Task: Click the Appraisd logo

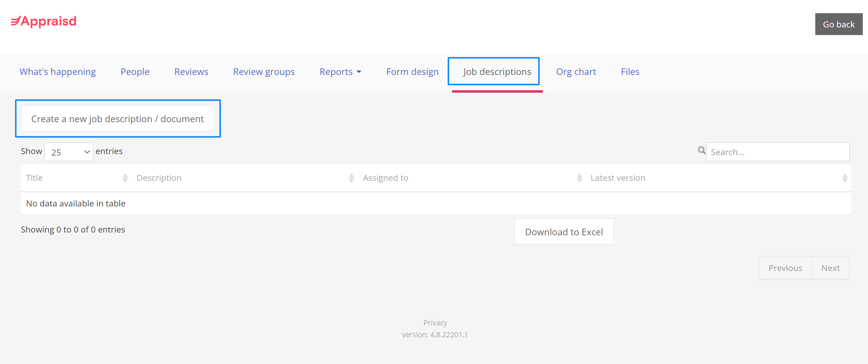Action: pos(44,22)
